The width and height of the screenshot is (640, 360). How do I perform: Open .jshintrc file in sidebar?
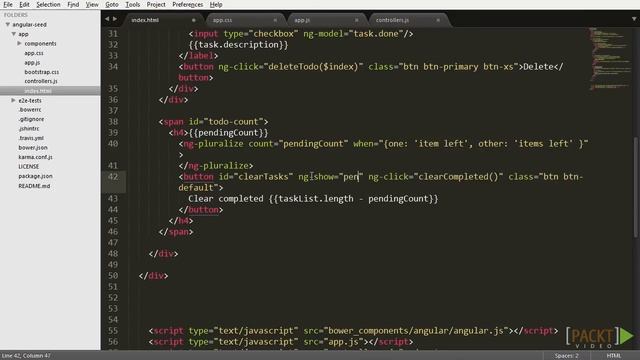pos(29,129)
